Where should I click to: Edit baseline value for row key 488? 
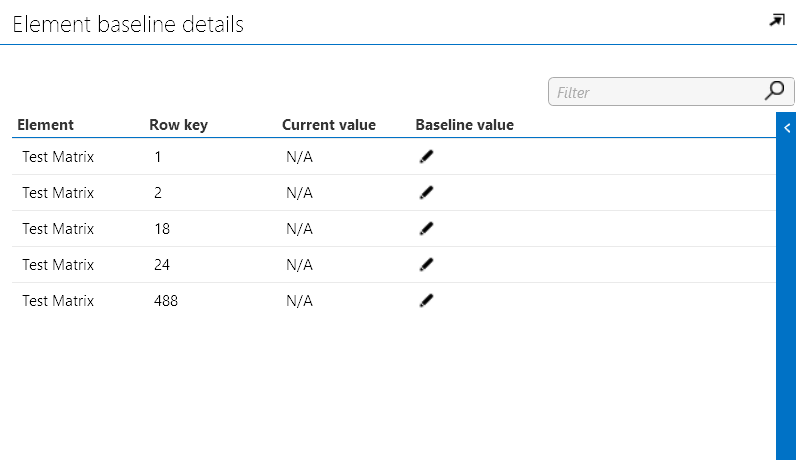coord(427,300)
